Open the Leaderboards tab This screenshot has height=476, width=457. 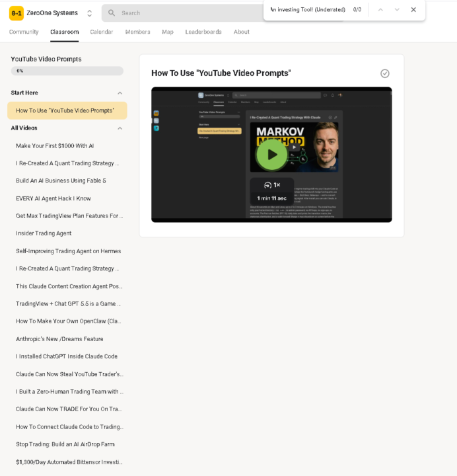[x=203, y=32]
